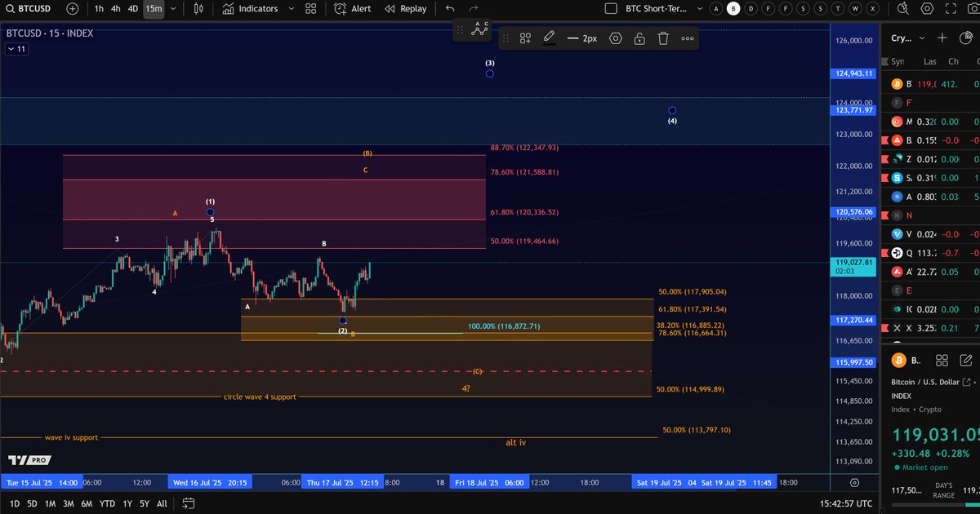Screen dimensions: 980x514
Task: Set the chart range to YTD
Action: point(107,503)
